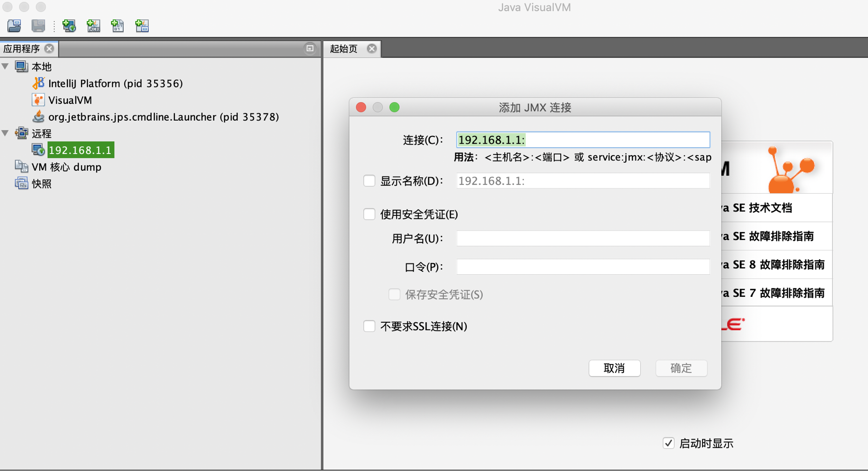
Task: Check the 不要求SSL连接(N) option
Action: point(369,326)
